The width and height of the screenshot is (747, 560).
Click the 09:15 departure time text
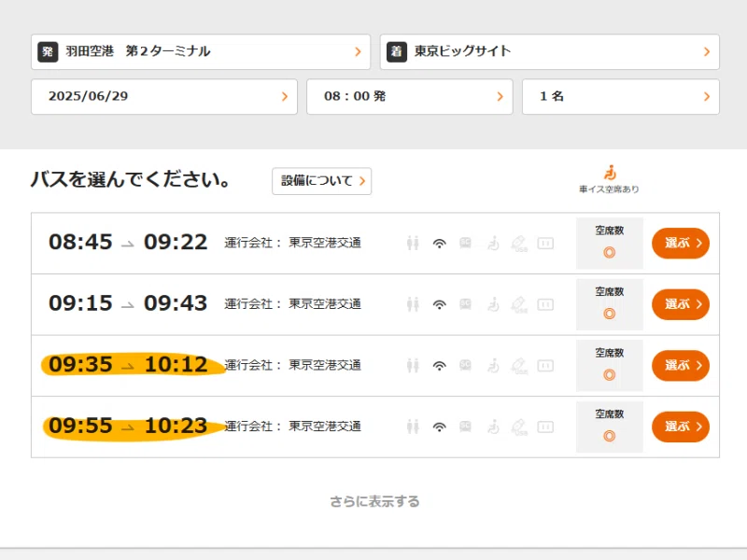pos(80,302)
